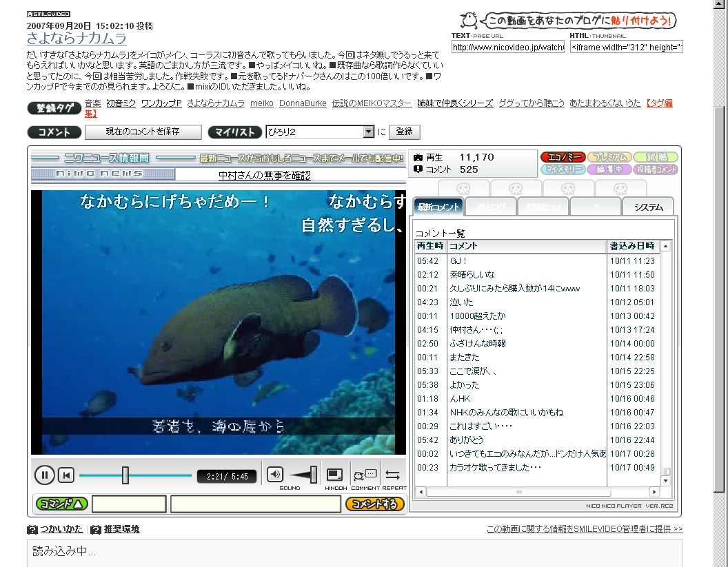Viewport: 728px width, 567px height.
Task: Open the news link 中村さんの無事を確認
Action: (x=265, y=176)
